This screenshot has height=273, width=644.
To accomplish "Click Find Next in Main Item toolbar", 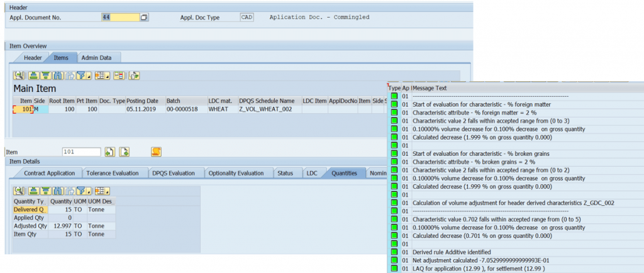I will coord(70,75).
